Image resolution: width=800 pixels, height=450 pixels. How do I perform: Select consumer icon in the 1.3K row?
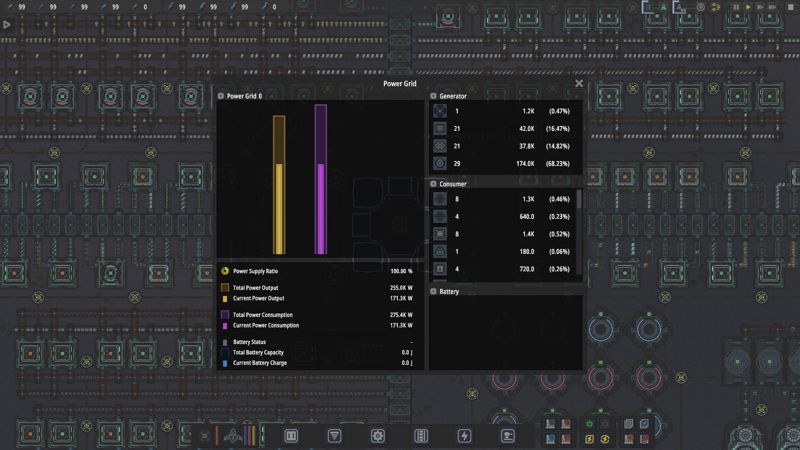click(x=440, y=199)
